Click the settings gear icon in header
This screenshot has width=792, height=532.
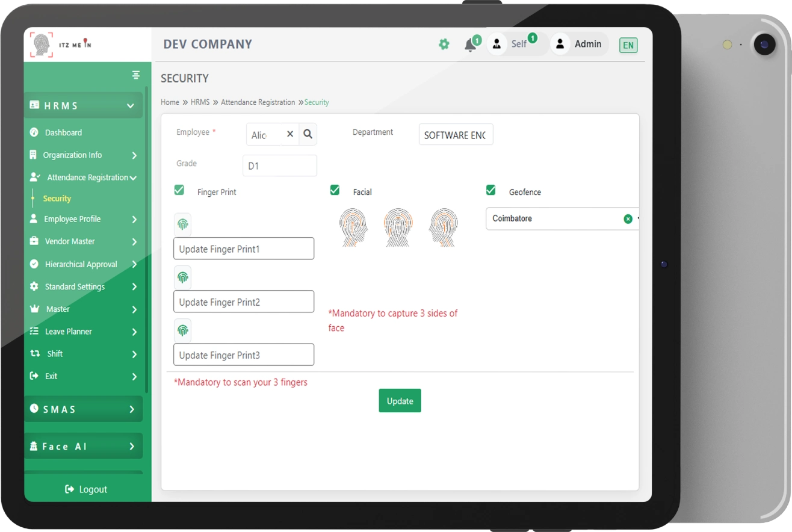(444, 44)
